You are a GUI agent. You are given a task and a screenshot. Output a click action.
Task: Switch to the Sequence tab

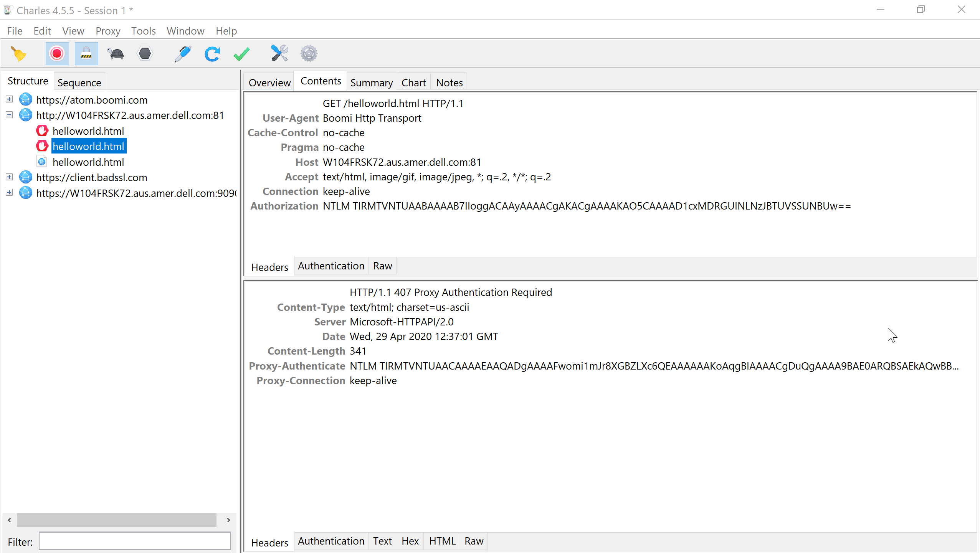coord(79,82)
